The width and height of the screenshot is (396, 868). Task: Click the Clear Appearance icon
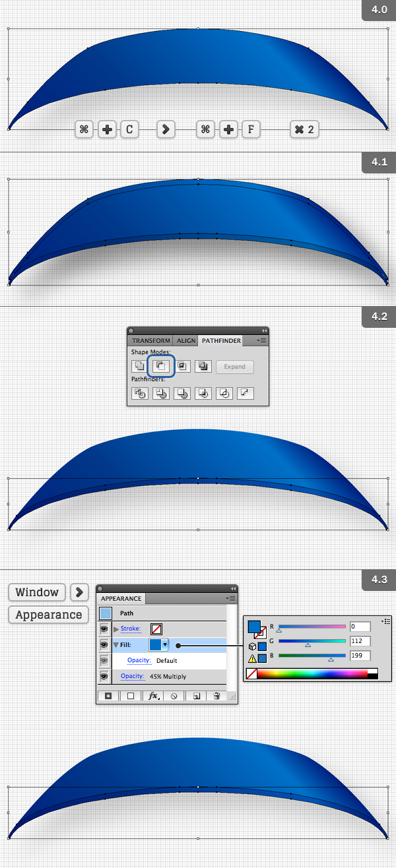click(174, 695)
